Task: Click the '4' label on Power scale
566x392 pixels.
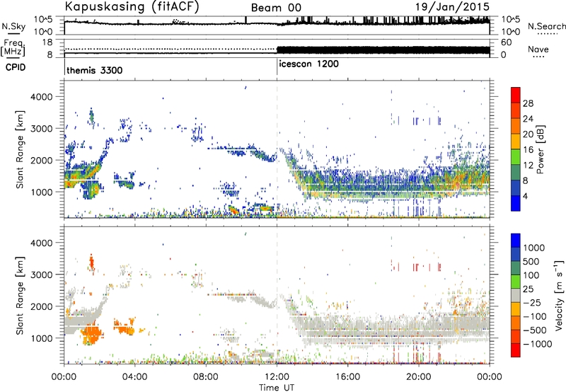Action: pyautogui.click(x=526, y=197)
